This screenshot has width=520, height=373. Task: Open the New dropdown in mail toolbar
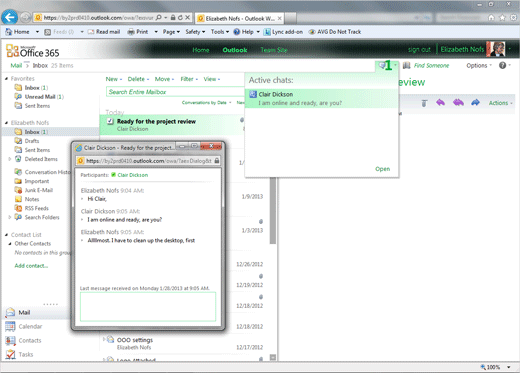pyautogui.click(x=114, y=79)
